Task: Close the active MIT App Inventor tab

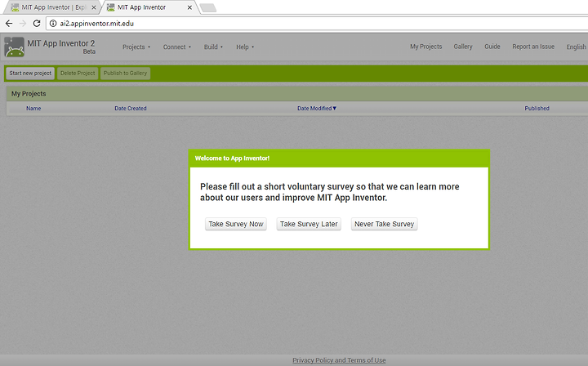Action: click(189, 7)
